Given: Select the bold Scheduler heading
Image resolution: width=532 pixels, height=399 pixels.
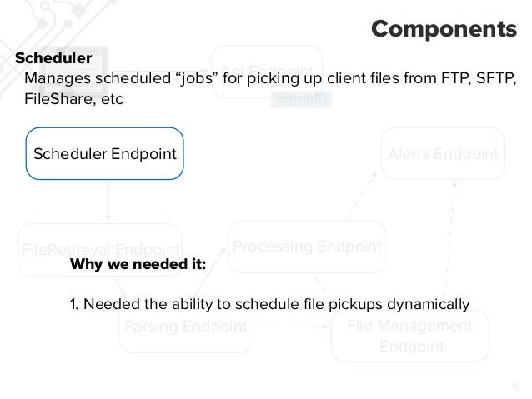Looking at the screenshot, I should [x=53, y=59].
